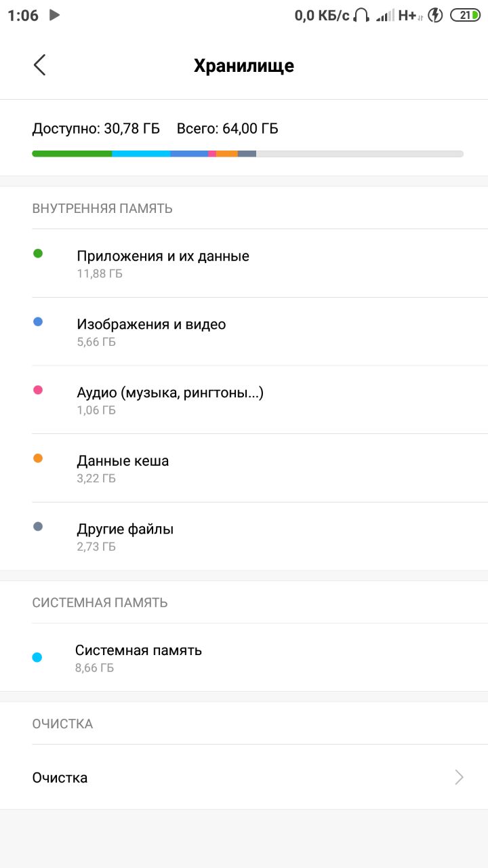The image size is (488, 868).
Task: Tap the orange dot beside Данные кеша
Action: tap(38, 458)
